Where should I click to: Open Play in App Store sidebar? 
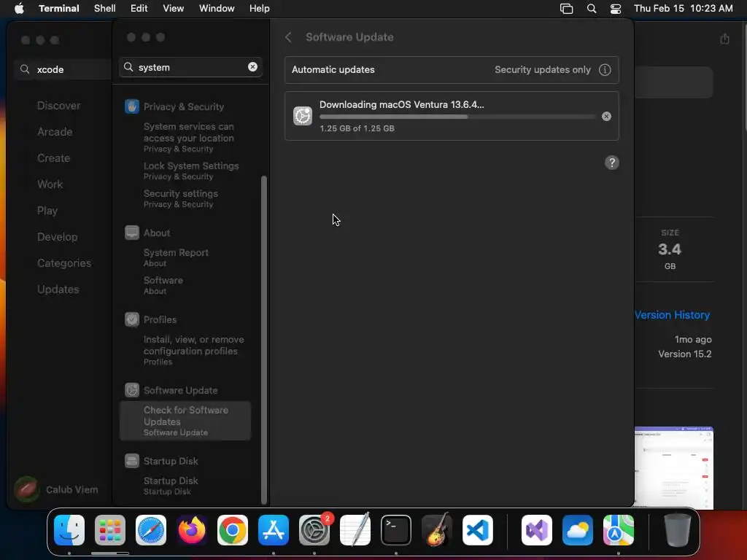(x=47, y=211)
